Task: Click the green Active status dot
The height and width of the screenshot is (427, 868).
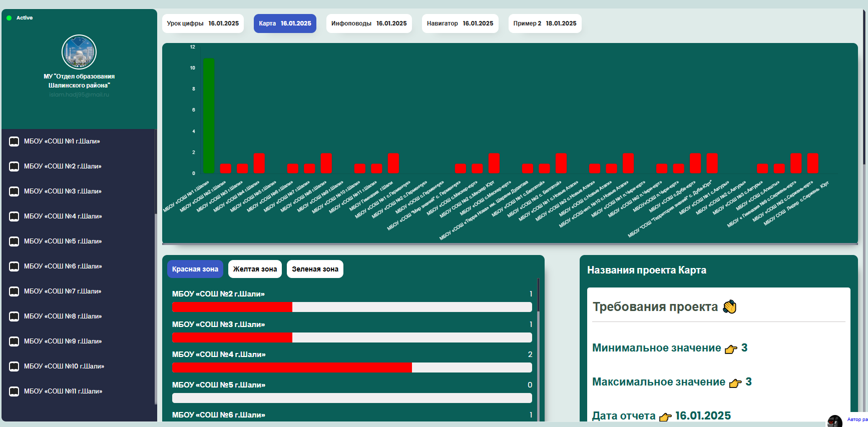Action: [x=9, y=18]
